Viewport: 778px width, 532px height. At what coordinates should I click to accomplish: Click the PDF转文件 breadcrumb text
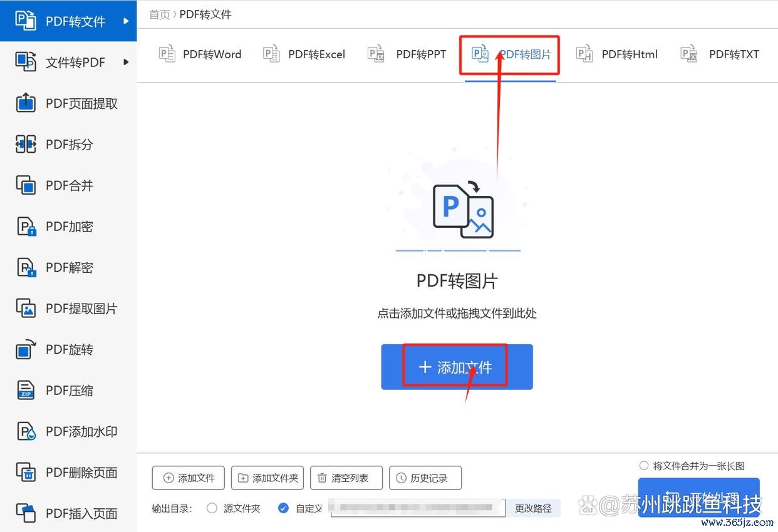[x=205, y=14]
